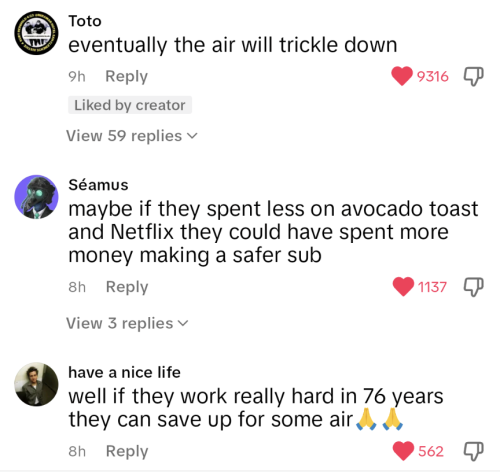
Task: Thumbs down the 'have a nice life' comment
Action: point(474,451)
